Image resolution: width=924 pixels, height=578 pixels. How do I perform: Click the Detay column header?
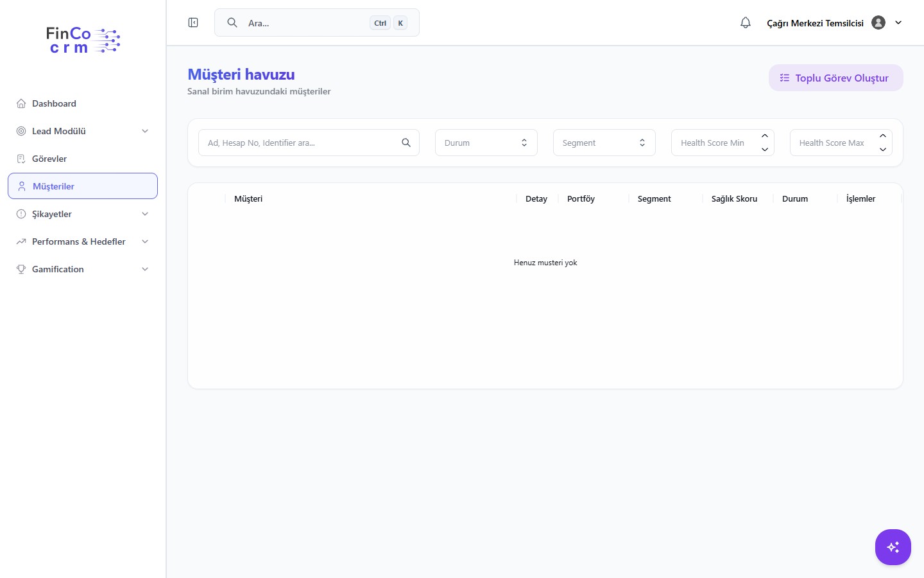coord(536,199)
